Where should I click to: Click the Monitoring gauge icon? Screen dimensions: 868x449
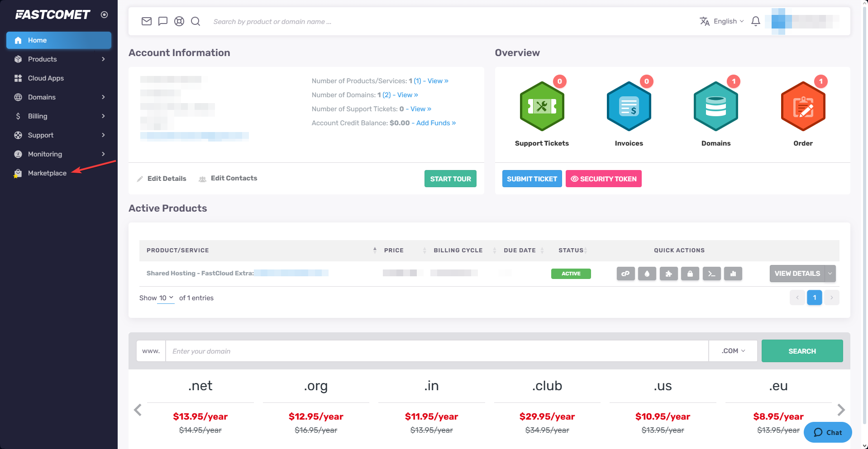click(18, 154)
